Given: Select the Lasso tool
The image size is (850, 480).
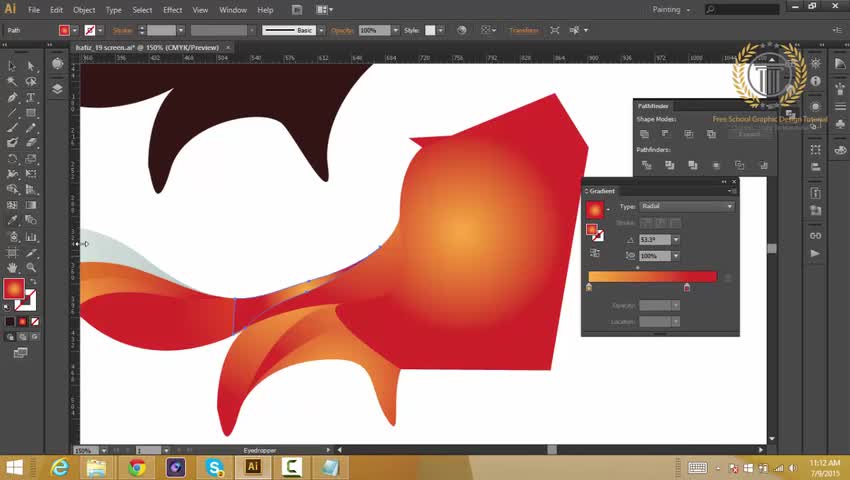Looking at the screenshot, I should [31, 81].
